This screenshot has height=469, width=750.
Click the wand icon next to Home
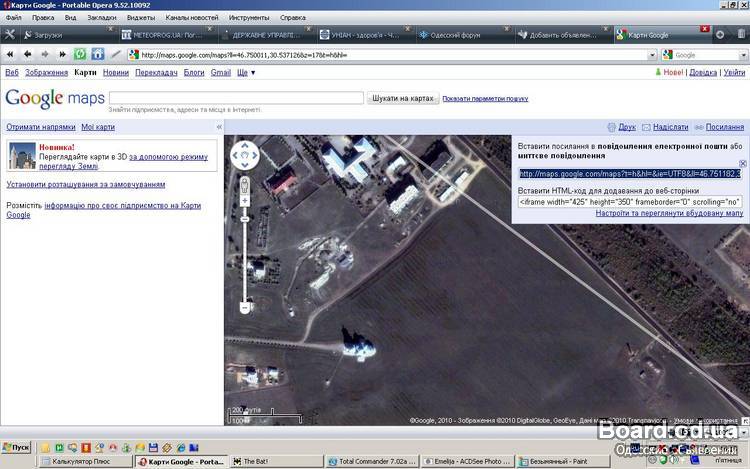coord(115,55)
